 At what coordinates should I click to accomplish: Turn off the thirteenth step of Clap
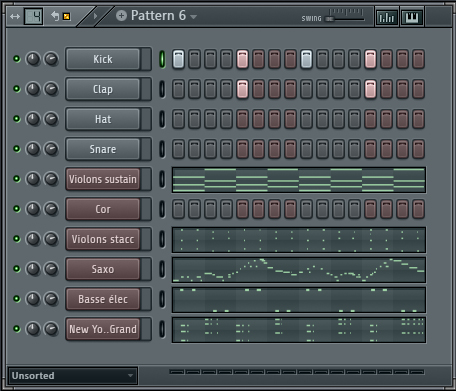click(370, 89)
